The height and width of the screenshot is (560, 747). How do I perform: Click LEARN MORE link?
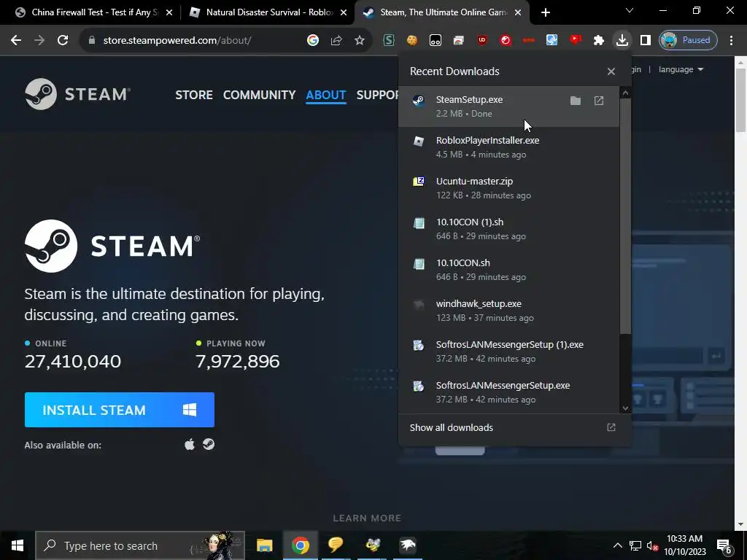(x=368, y=518)
